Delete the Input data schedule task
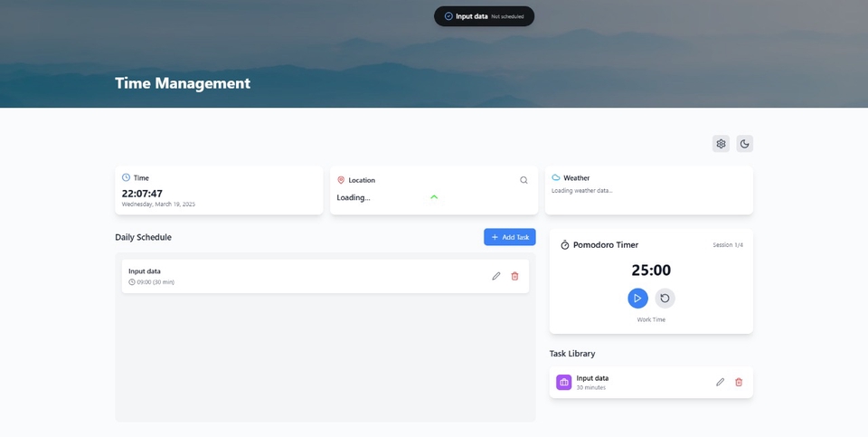The height and width of the screenshot is (437, 868). point(514,276)
